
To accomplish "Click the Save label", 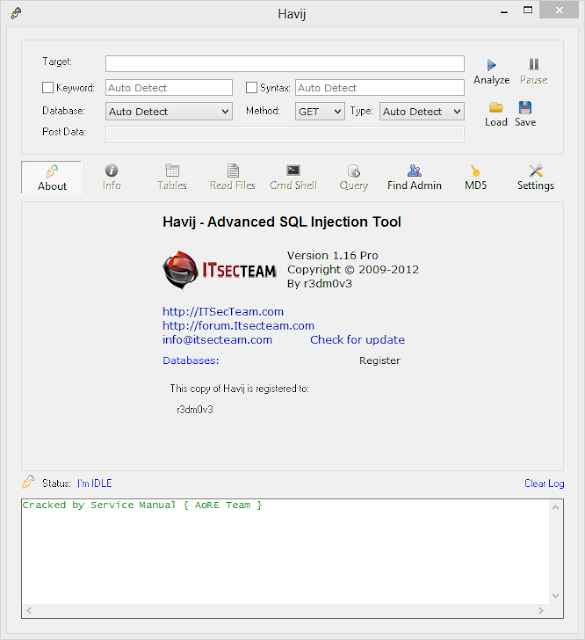I will tap(525, 122).
